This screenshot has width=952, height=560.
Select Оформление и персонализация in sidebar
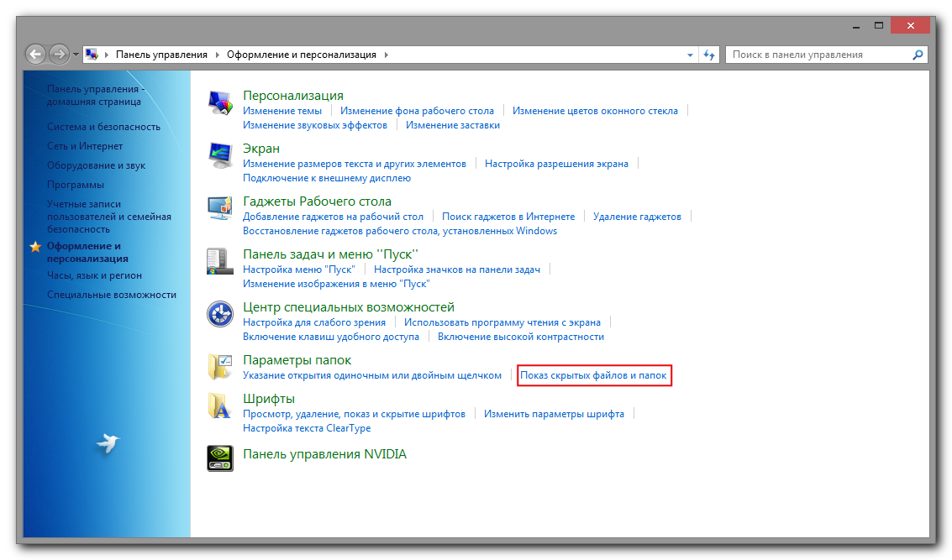[87, 253]
